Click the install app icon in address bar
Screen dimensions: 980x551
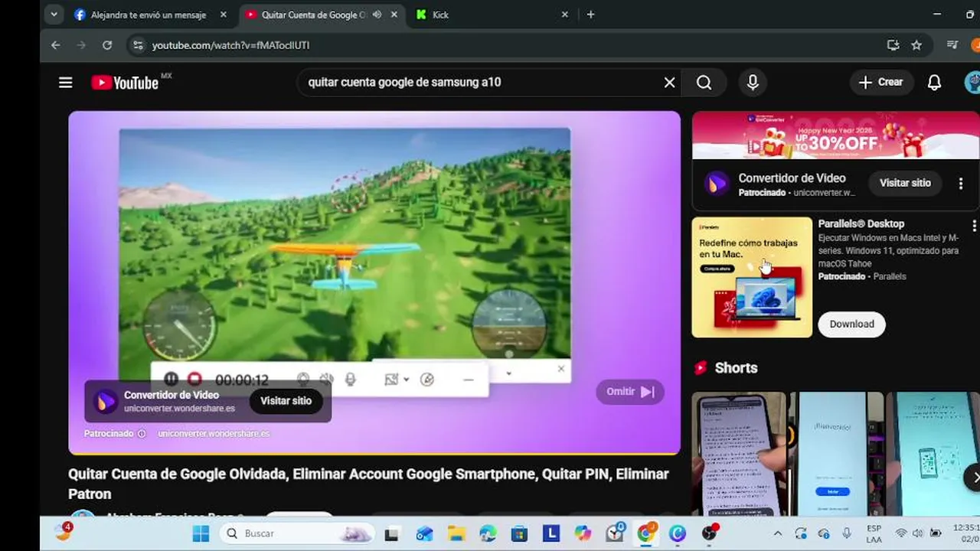tap(893, 45)
